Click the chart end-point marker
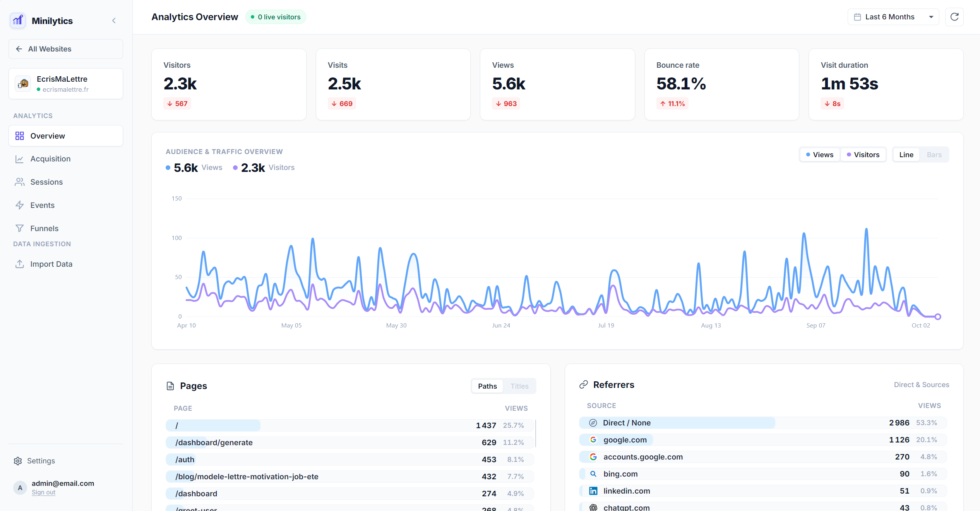The image size is (980, 511). (938, 317)
